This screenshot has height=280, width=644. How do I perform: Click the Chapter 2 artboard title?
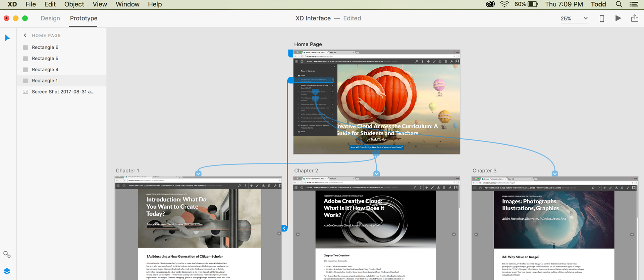306,171
